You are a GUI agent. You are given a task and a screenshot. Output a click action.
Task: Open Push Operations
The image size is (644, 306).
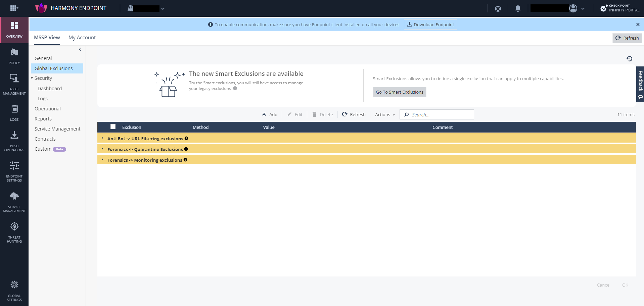pos(14,141)
